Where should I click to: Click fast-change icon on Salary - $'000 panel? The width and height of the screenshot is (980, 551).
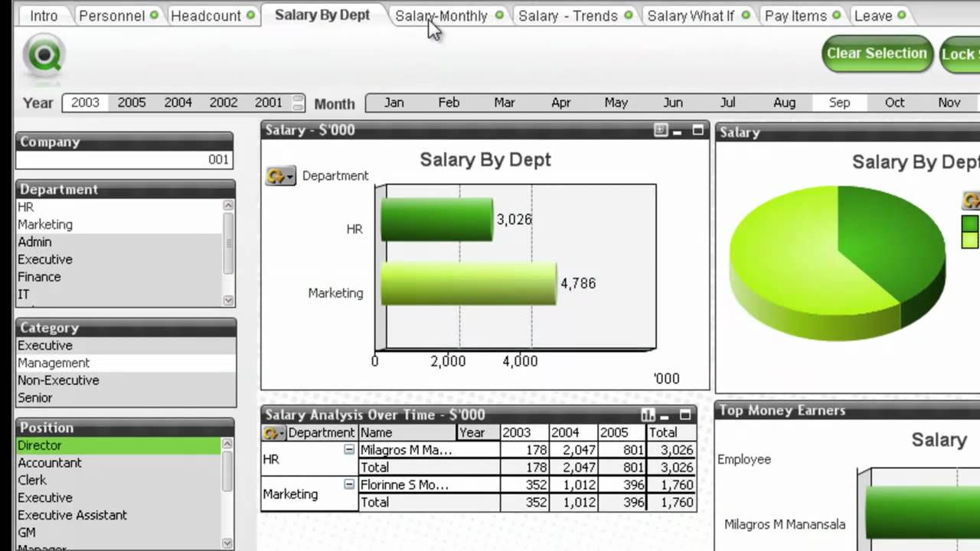pos(661,131)
